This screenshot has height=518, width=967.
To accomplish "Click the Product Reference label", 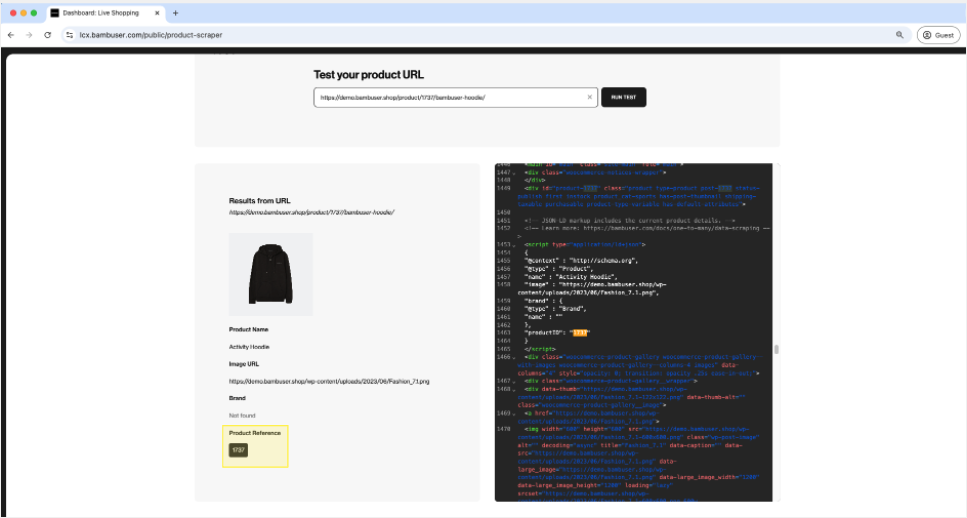I will coord(255,433).
